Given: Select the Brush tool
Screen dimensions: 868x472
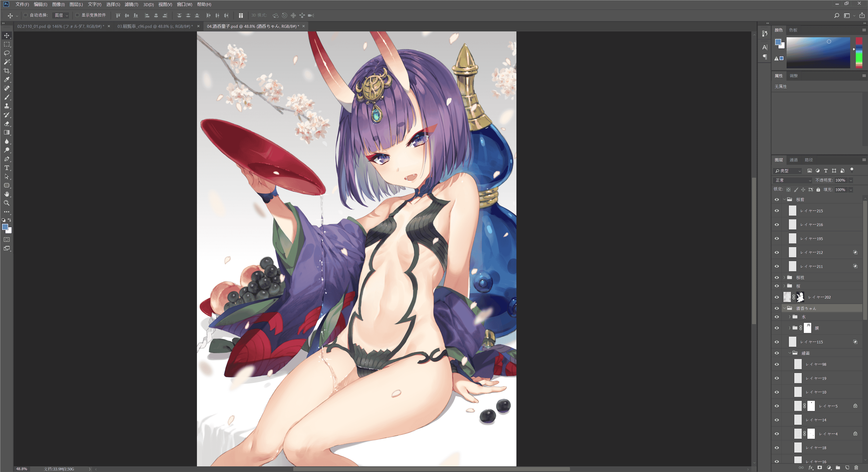Looking at the screenshot, I should pos(7,97).
